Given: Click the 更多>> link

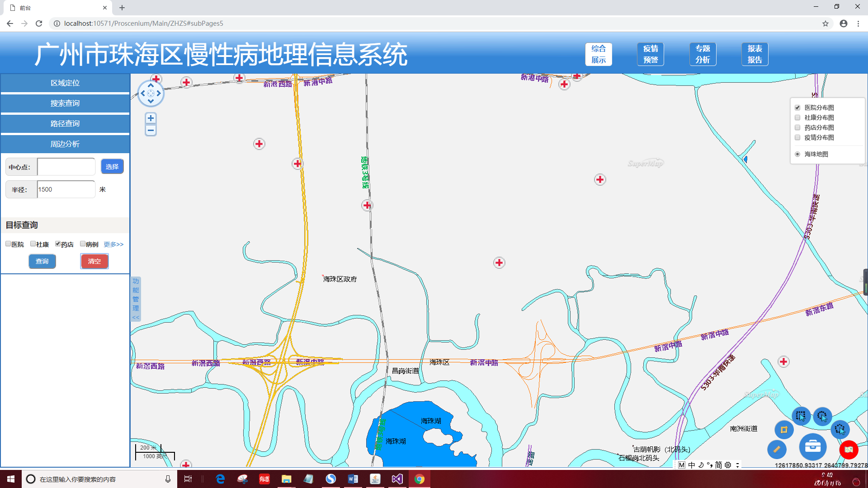Looking at the screenshot, I should pos(113,244).
